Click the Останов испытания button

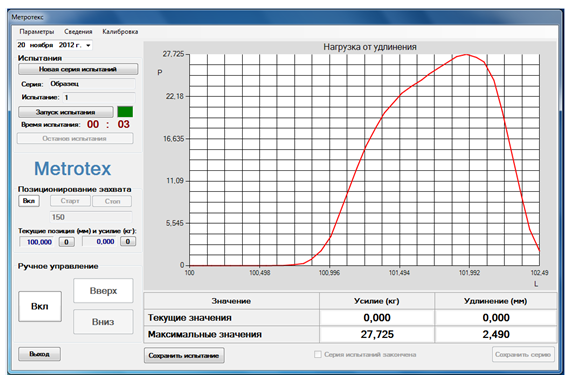coord(75,138)
